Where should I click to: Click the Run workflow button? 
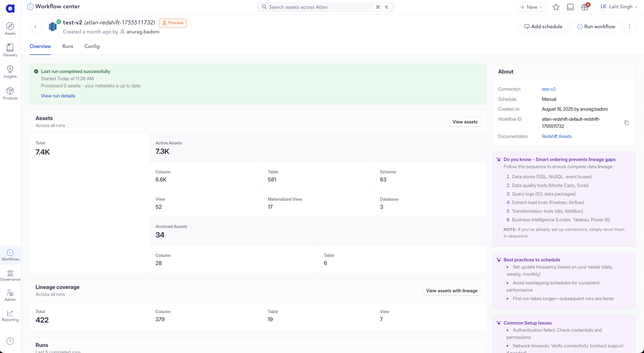596,26
